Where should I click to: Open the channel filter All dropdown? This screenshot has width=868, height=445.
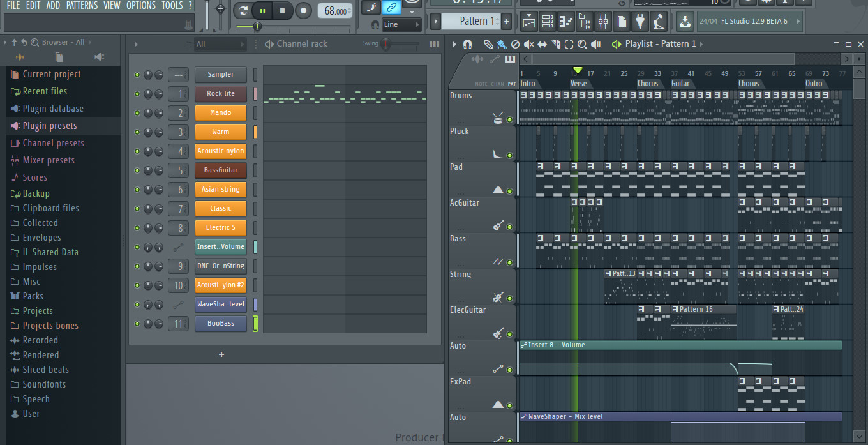point(220,44)
